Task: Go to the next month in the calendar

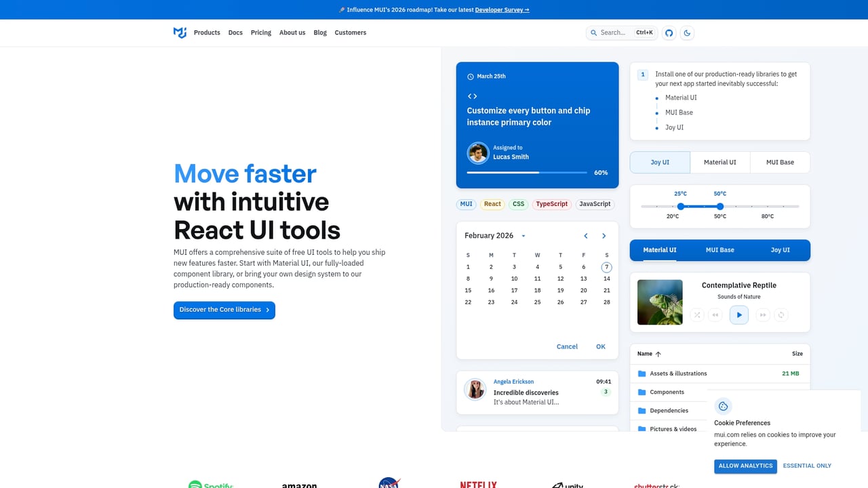Action: (604, 235)
